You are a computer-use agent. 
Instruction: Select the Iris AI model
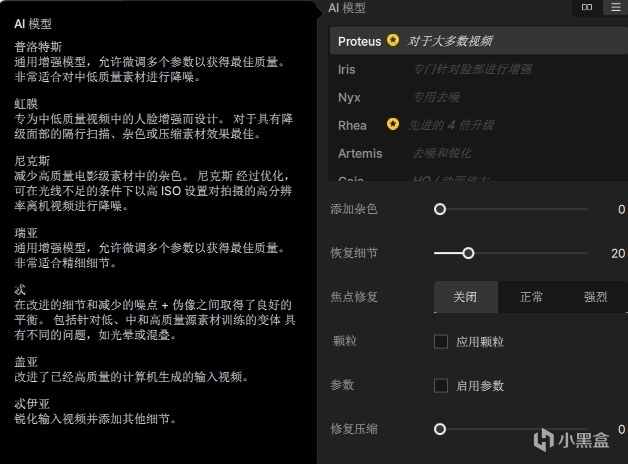click(479, 69)
